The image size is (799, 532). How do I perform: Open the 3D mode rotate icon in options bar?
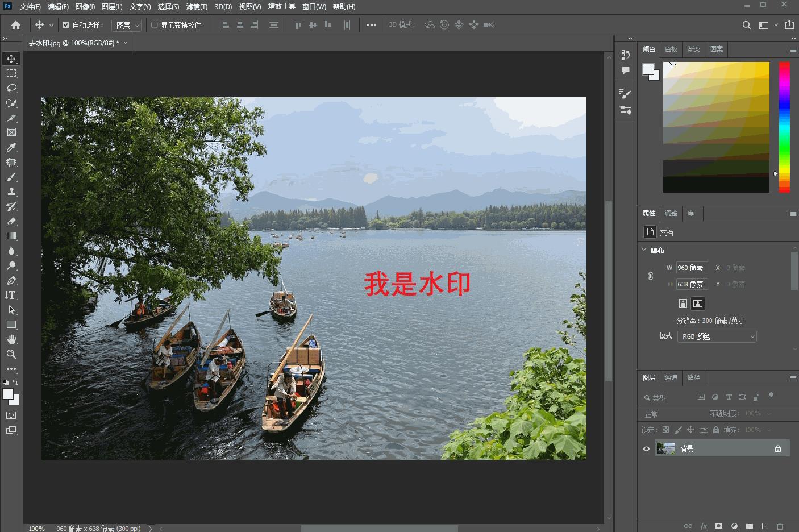[428, 24]
